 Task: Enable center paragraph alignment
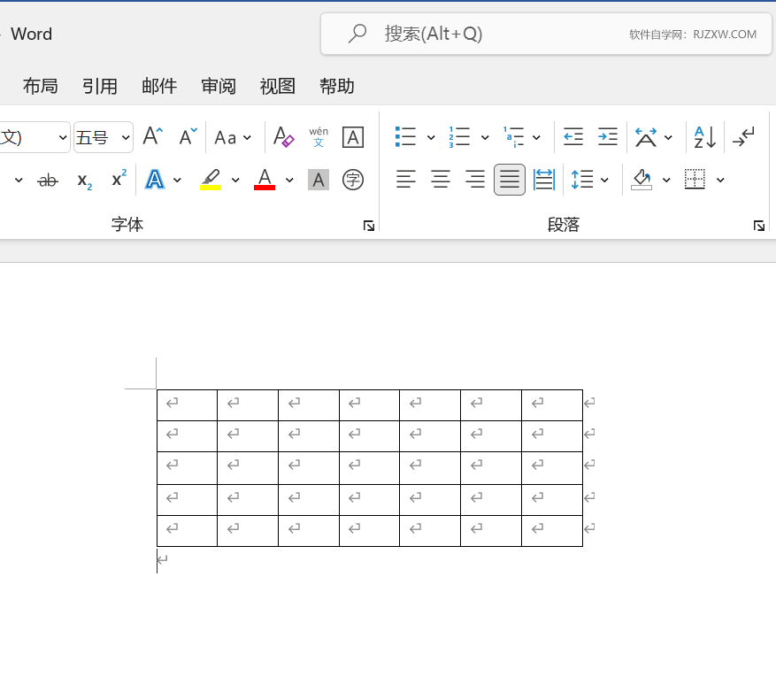pyautogui.click(x=440, y=180)
